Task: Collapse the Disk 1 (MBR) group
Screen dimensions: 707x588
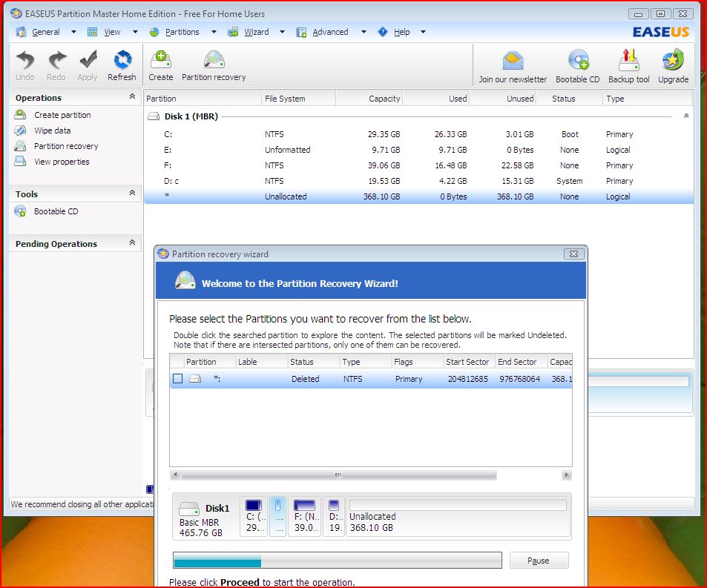Action: click(x=685, y=116)
